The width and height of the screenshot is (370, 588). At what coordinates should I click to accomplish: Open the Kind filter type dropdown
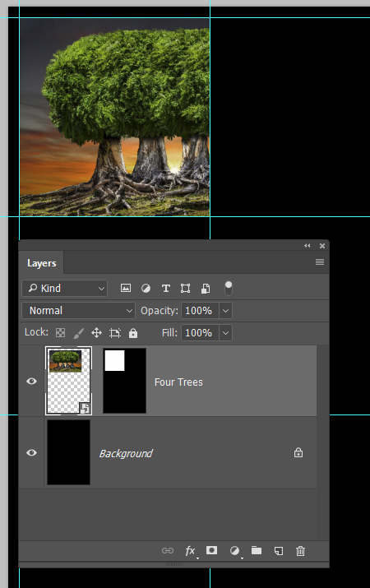coord(64,288)
